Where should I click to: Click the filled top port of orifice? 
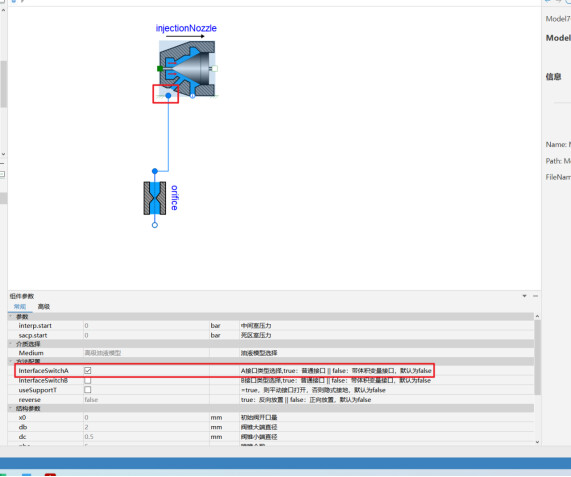pyautogui.click(x=155, y=171)
